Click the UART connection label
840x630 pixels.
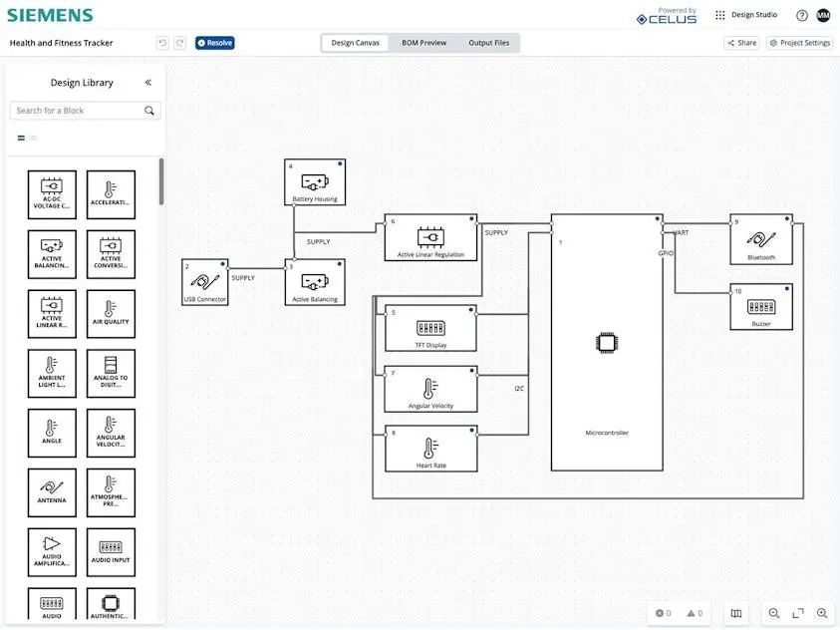(x=681, y=232)
